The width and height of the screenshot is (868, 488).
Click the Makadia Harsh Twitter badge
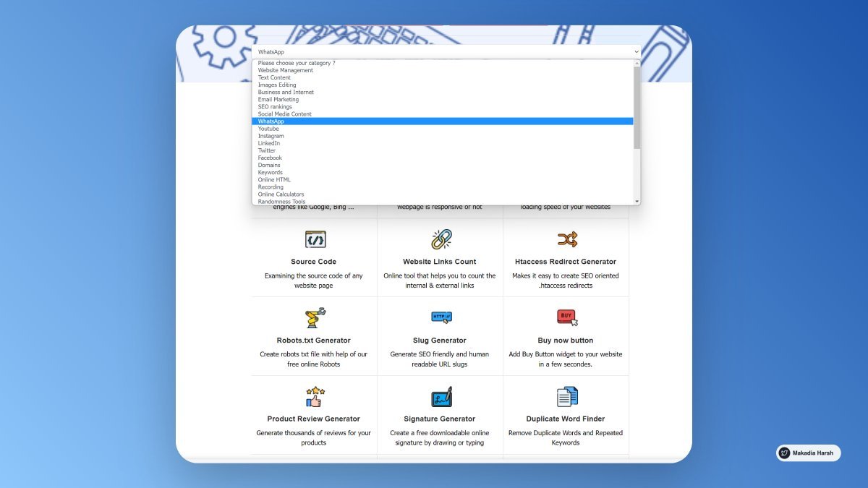tap(808, 453)
